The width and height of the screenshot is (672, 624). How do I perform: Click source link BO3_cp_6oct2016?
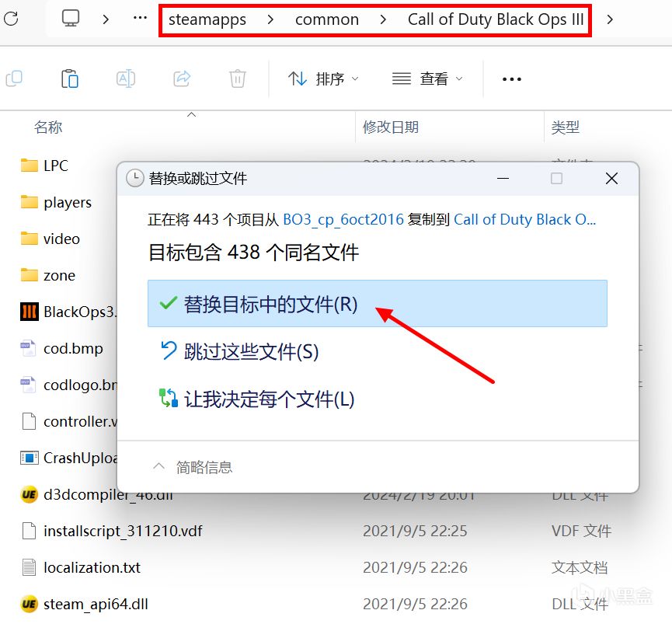point(343,219)
